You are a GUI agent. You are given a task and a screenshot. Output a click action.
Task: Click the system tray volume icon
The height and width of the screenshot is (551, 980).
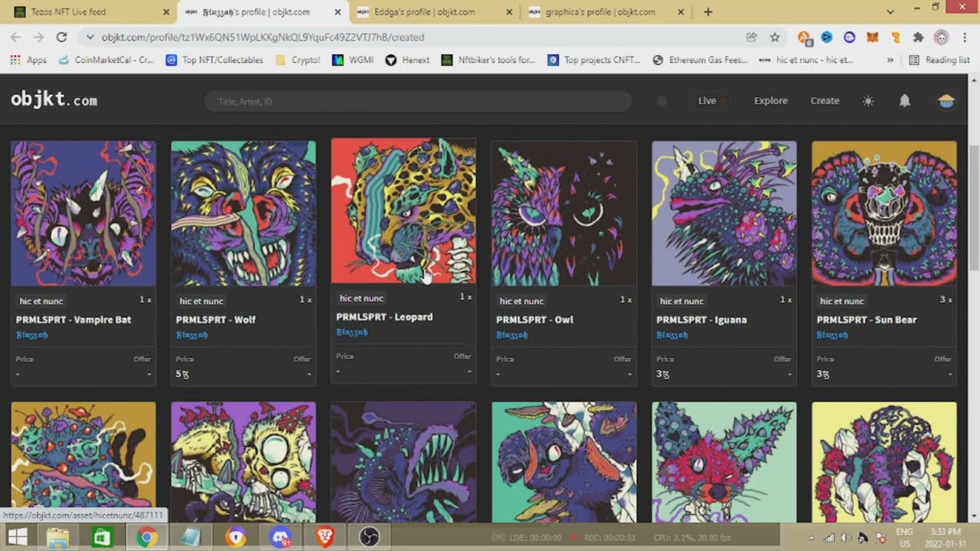tap(845, 538)
